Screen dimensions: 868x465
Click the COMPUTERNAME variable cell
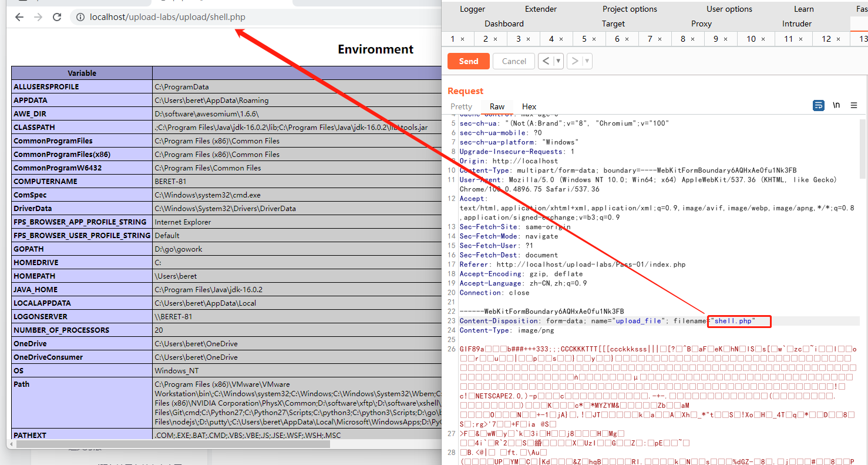82,181
